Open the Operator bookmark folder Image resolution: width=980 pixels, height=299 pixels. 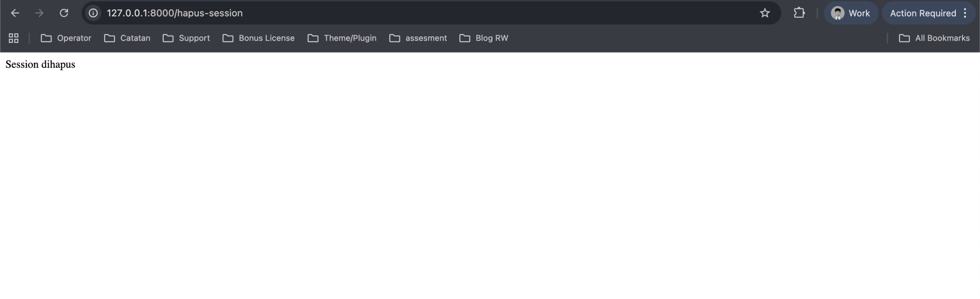coord(66,38)
